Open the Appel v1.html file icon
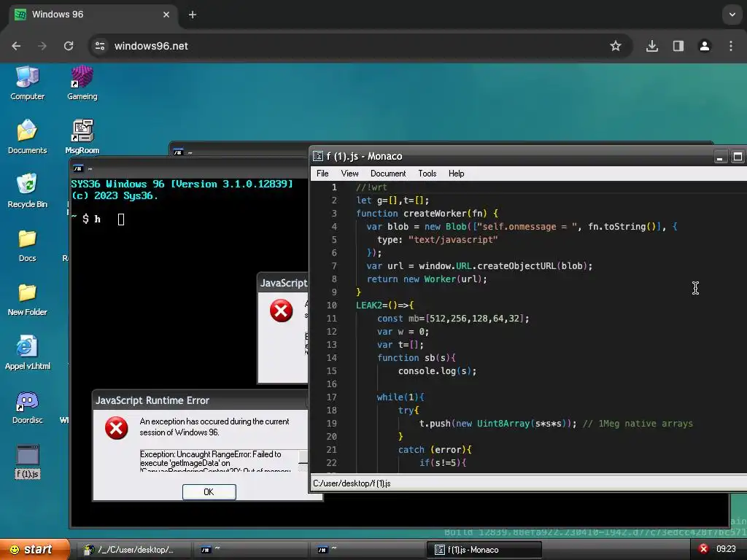Viewport: 747px width, 560px height. [27, 353]
